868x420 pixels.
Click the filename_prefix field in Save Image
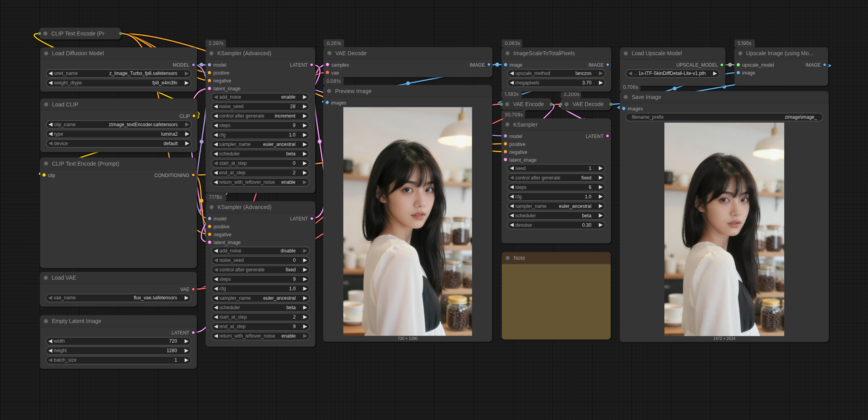coord(724,118)
